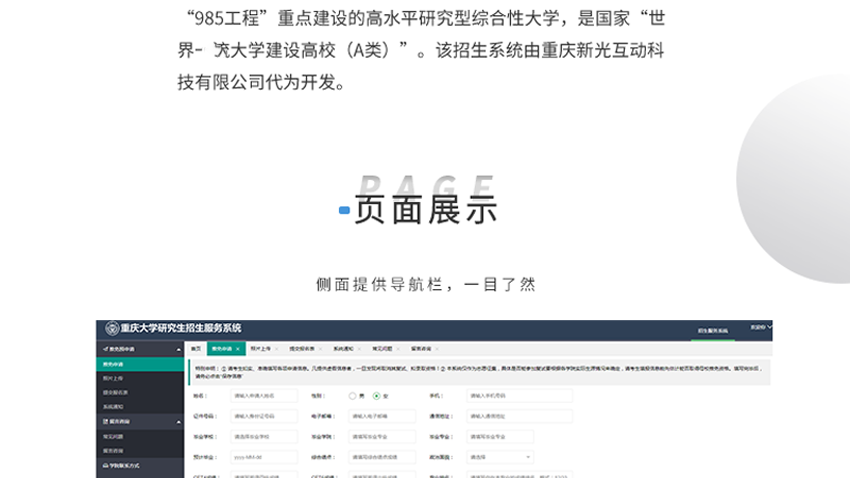850x478 pixels.
Task: Close the 照片上传 tab
Action: [x=276, y=349]
